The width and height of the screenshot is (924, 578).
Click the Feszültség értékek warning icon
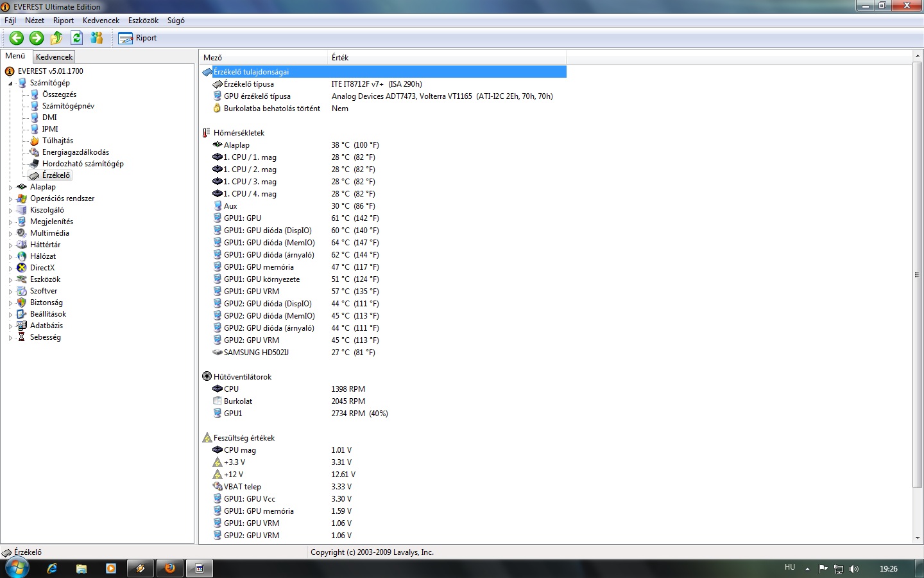pyautogui.click(x=207, y=438)
